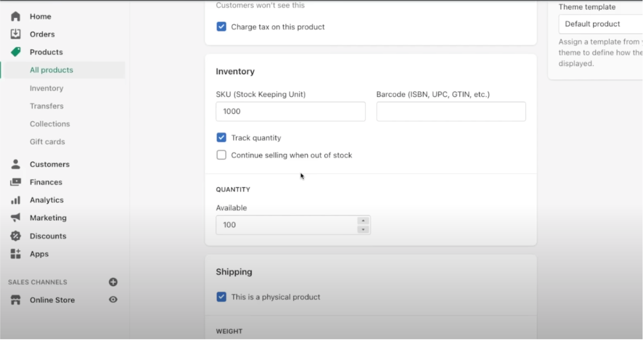Open Inventory in the sidebar

pyautogui.click(x=46, y=88)
